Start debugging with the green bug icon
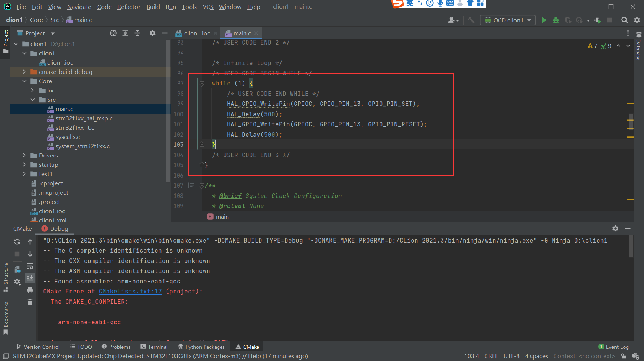The width and height of the screenshot is (644, 361). click(x=556, y=20)
